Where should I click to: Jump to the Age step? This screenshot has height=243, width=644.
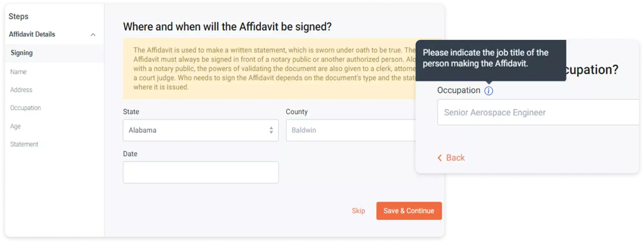pos(15,126)
